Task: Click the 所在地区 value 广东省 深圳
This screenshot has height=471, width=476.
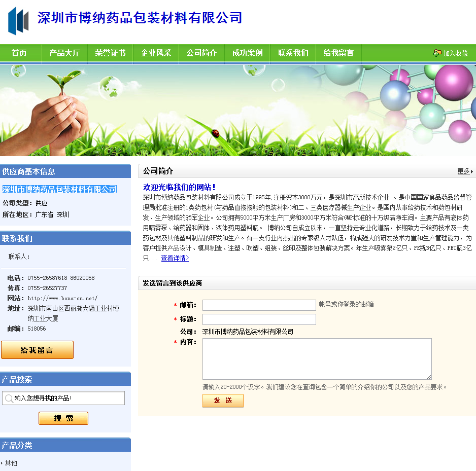Action: click(x=52, y=214)
